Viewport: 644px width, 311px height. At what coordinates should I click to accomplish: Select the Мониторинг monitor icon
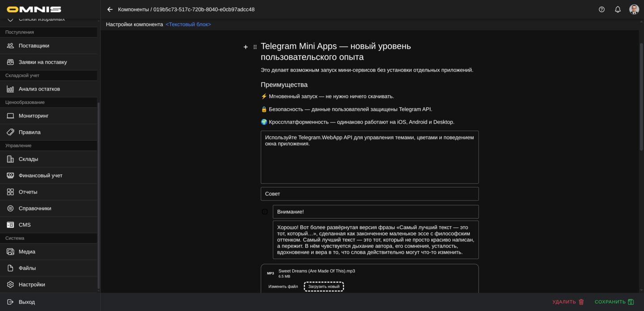pos(10,115)
